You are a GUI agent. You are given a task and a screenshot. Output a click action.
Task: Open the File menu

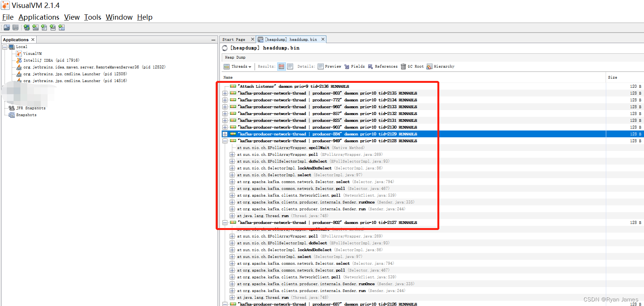coord(8,17)
